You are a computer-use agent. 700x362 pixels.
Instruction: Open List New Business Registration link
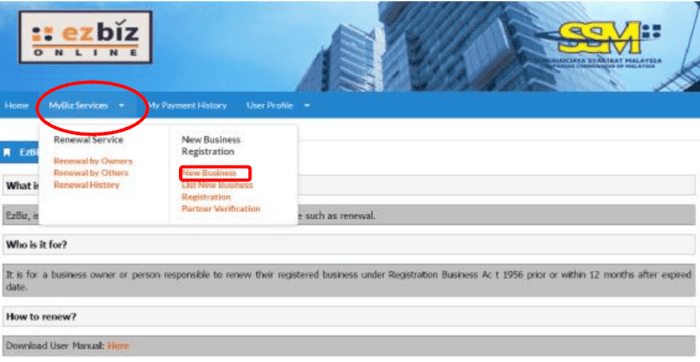point(217,191)
